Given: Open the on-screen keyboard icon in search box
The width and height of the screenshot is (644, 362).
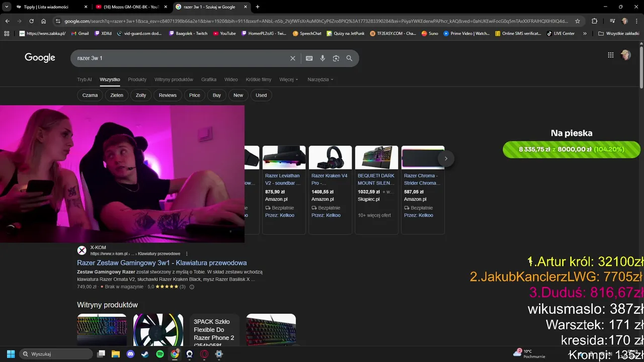Looking at the screenshot, I should (309, 58).
